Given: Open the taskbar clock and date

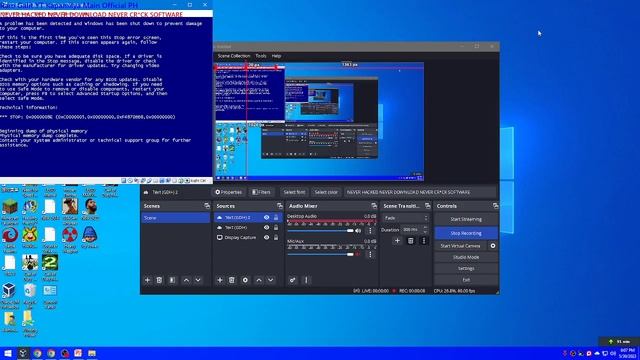Looking at the screenshot, I should [x=627, y=353].
